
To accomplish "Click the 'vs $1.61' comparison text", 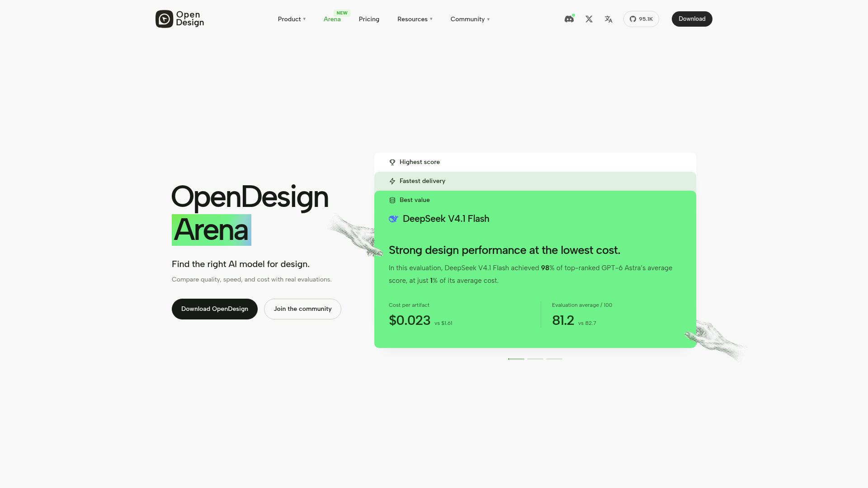I will (x=443, y=324).
